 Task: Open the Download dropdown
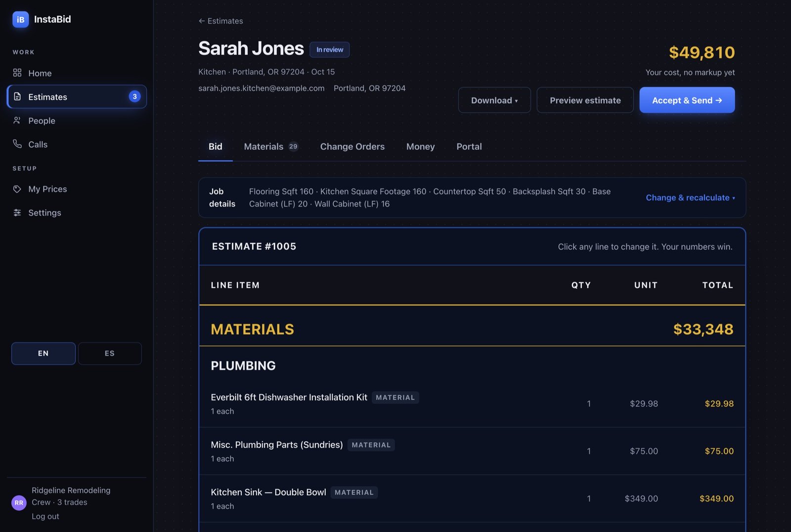point(494,100)
